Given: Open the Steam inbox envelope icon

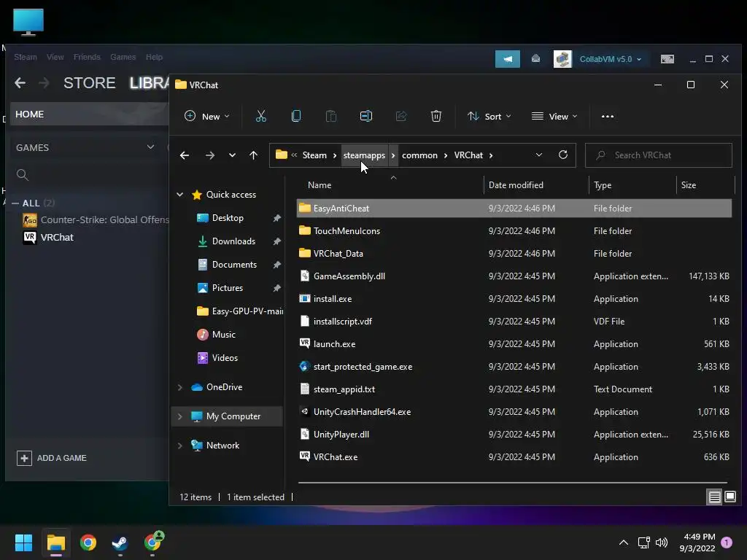Looking at the screenshot, I should coord(535,58).
